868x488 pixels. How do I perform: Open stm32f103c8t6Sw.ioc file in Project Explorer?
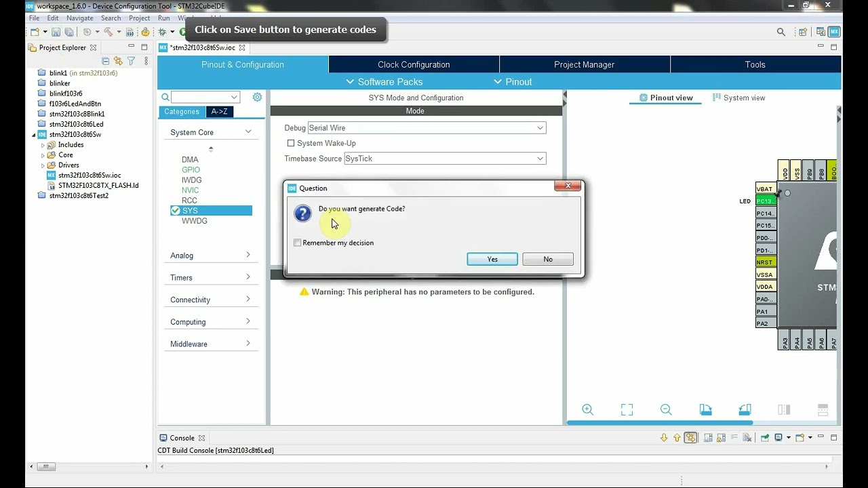pyautogui.click(x=90, y=175)
